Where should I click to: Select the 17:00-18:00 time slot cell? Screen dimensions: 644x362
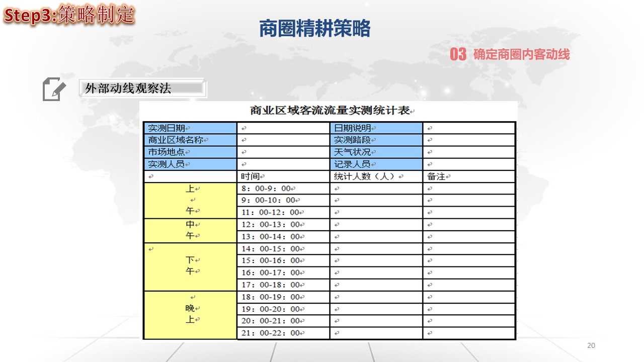[283, 285]
